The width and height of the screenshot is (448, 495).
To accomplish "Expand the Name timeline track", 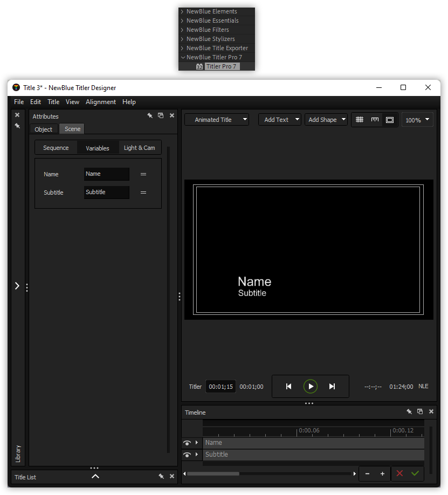I will (x=197, y=443).
